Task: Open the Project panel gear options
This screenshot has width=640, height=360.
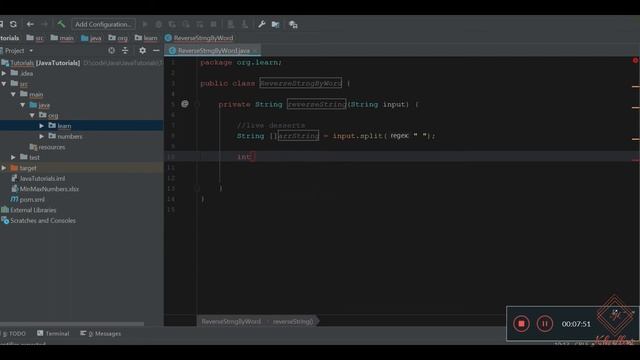Action: pos(142,51)
